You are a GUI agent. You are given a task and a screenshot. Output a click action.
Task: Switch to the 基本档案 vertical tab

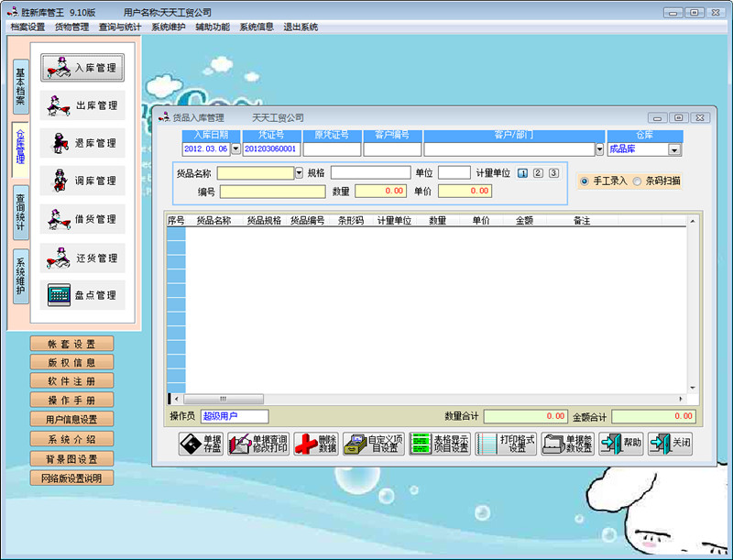20,86
